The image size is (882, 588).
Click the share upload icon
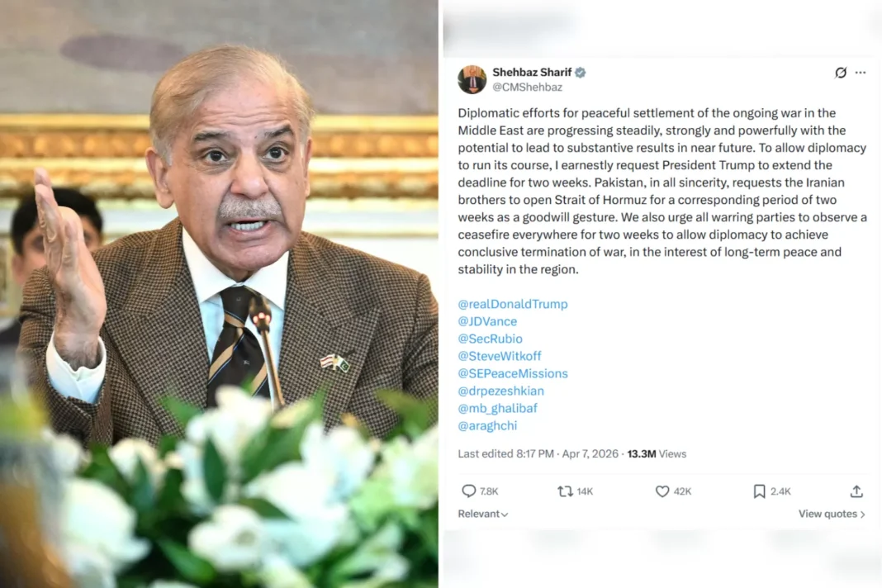click(856, 491)
